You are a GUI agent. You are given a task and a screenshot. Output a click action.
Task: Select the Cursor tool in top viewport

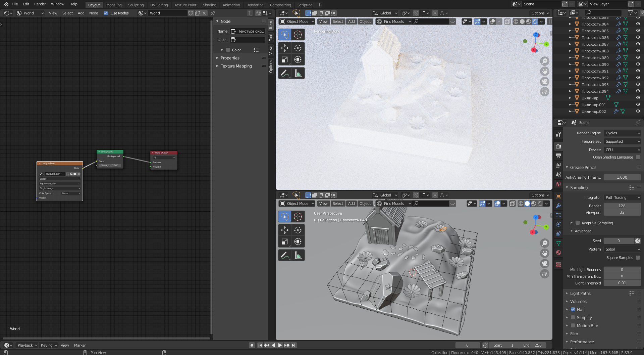298,35
